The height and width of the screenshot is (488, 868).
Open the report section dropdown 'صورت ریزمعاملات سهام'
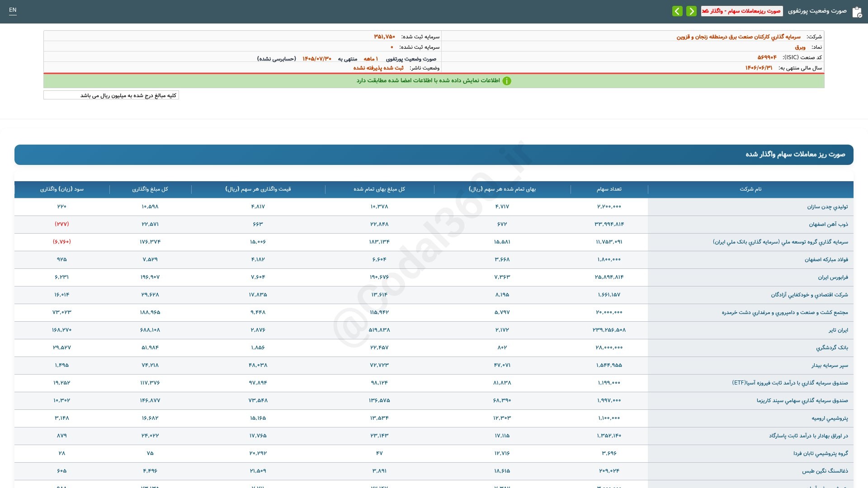pyautogui.click(x=742, y=11)
